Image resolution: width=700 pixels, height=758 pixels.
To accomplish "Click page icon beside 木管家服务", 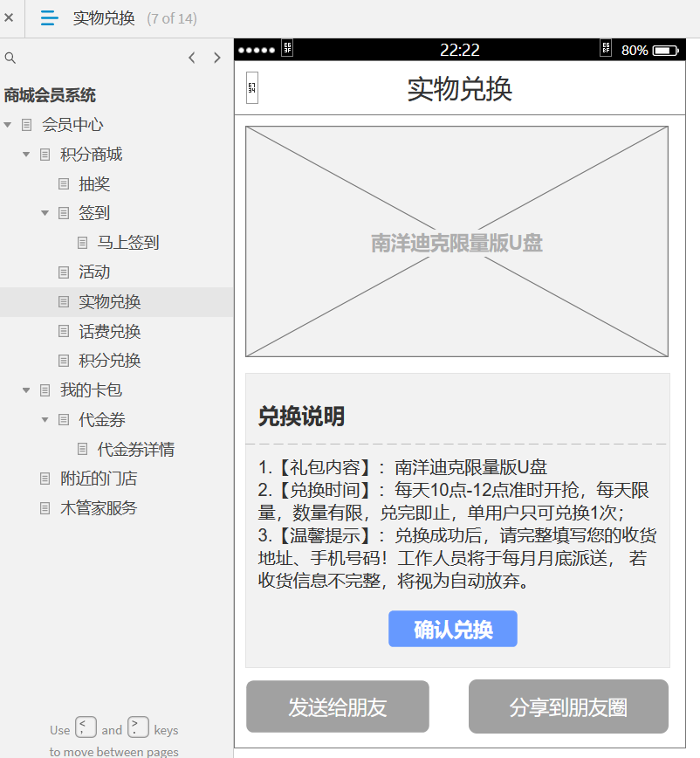I will (x=45, y=508).
